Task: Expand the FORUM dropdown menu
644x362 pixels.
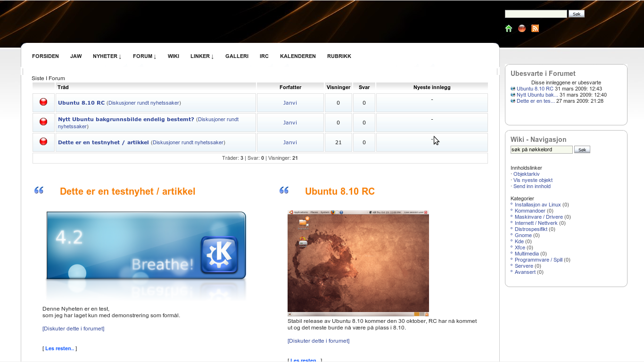Action: 145,56
